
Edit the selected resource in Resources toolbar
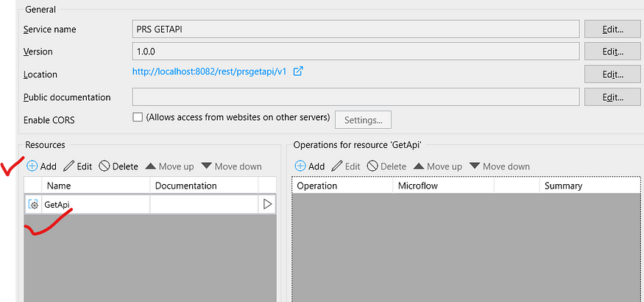[x=77, y=166]
